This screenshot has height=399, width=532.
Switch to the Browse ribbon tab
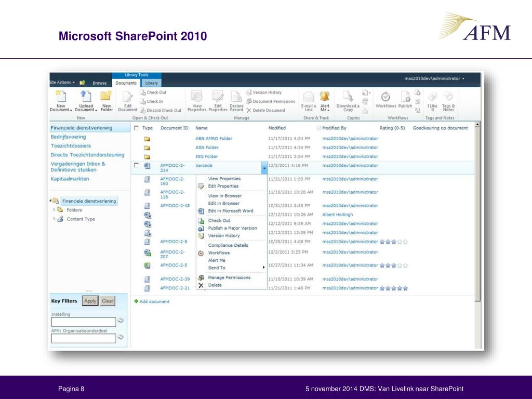click(99, 83)
